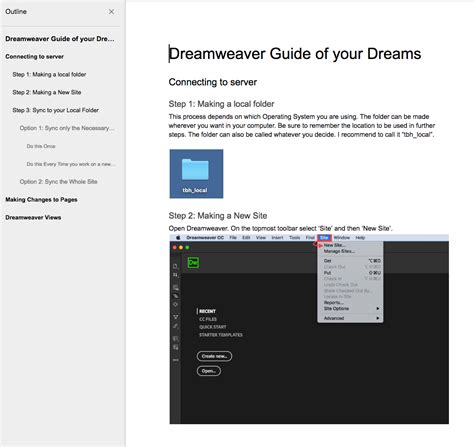The image size is (474, 447).
Task: Select the tbh_local folder image
Action: click(196, 174)
